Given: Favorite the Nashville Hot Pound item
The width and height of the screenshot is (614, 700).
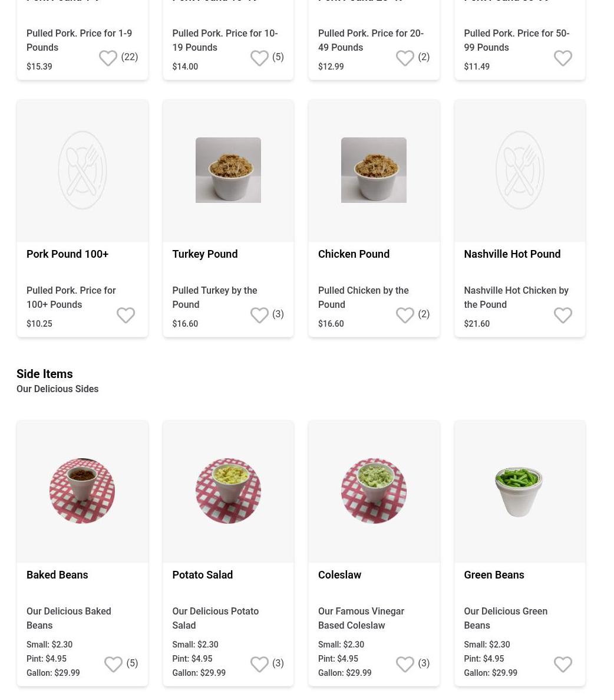Looking at the screenshot, I should (x=563, y=316).
